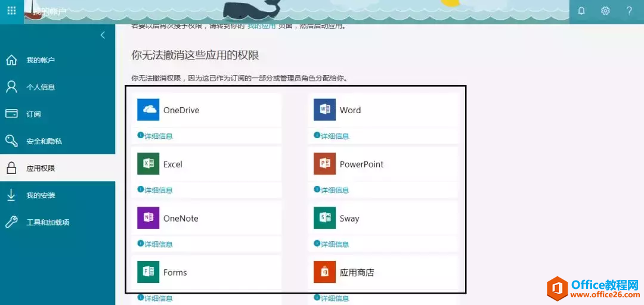The image size is (644, 305).
Task: Open 个人信息 in the sidebar
Action: [41, 87]
